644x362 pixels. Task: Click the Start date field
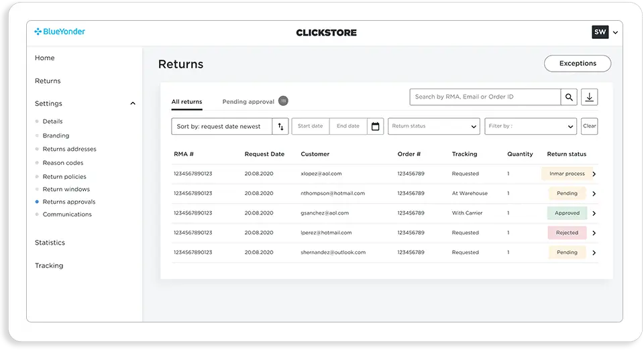click(311, 127)
